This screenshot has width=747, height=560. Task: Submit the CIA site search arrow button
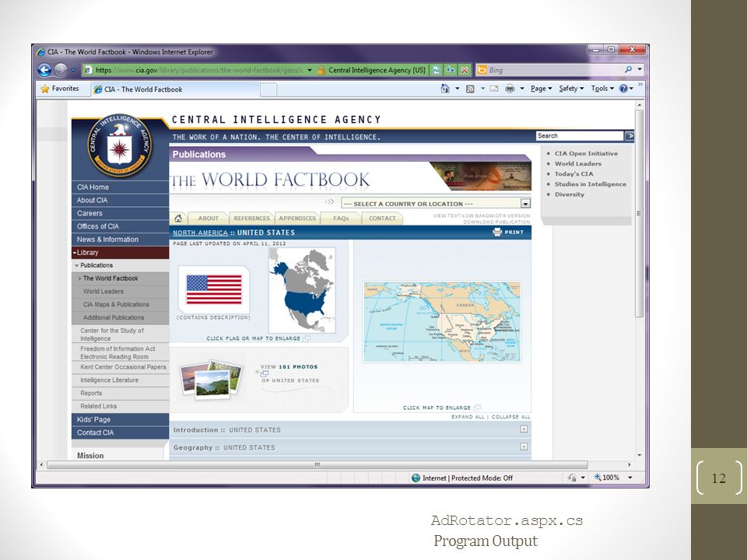click(x=630, y=136)
